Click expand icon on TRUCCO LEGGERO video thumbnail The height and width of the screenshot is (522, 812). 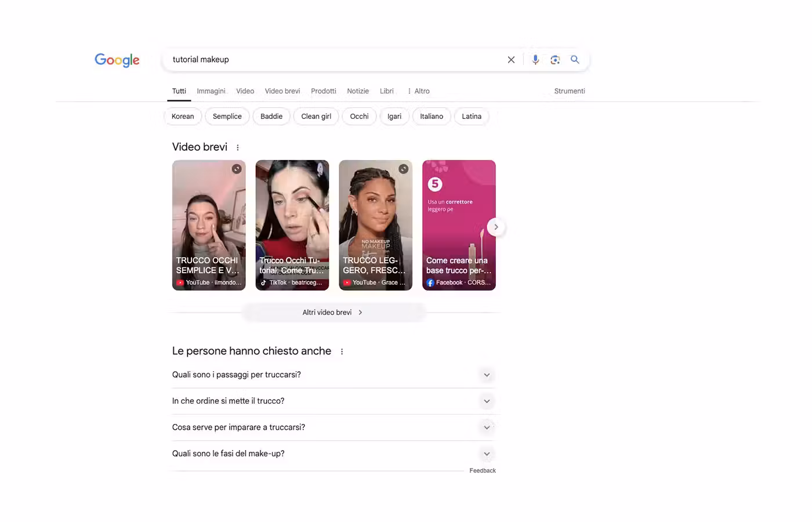(x=404, y=169)
